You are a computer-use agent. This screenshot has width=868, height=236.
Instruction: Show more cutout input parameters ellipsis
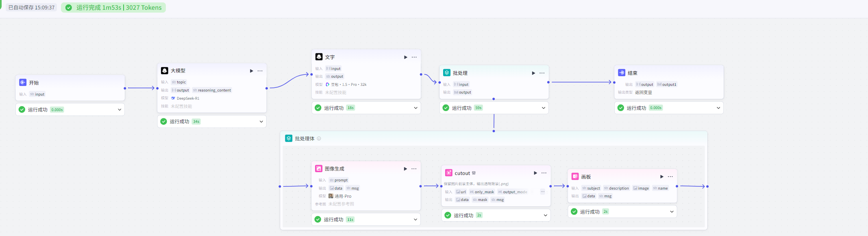pyautogui.click(x=543, y=192)
